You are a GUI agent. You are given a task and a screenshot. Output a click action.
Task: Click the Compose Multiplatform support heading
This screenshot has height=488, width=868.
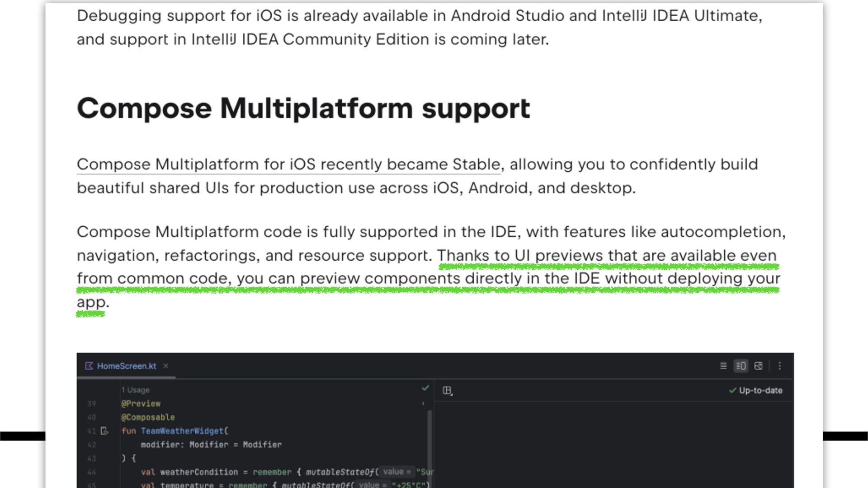tap(303, 108)
